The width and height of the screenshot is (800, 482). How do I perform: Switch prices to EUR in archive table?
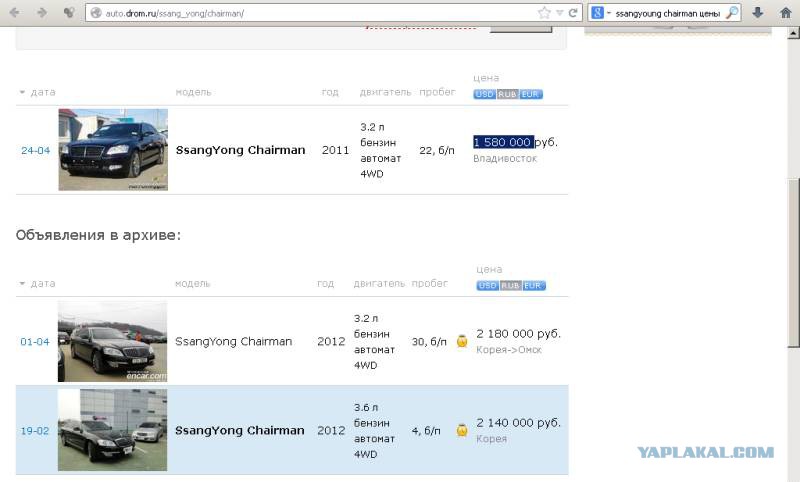coord(534,286)
